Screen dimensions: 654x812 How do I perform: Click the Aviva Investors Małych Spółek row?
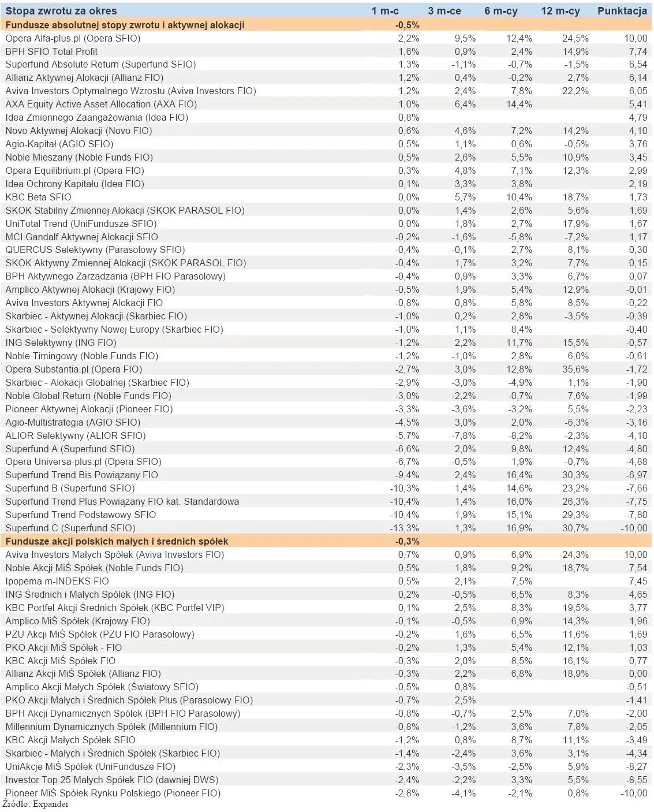coord(327,554)
